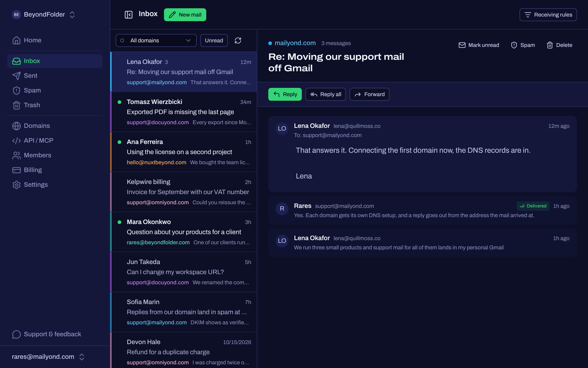The height and width of the screenshot is (368, 588).
Task: Open Sofia Marin's spam replies email
Action: tap(184, 312)
